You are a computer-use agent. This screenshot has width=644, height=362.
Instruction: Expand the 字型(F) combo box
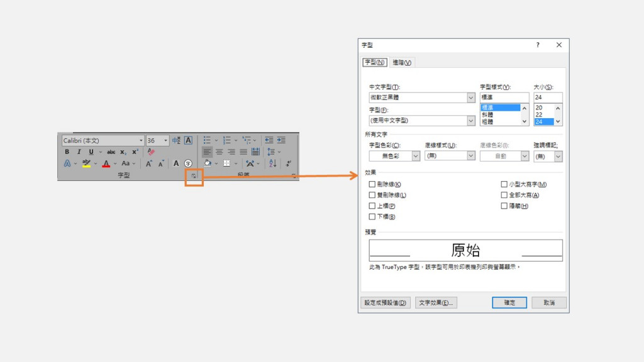[470, 121]
